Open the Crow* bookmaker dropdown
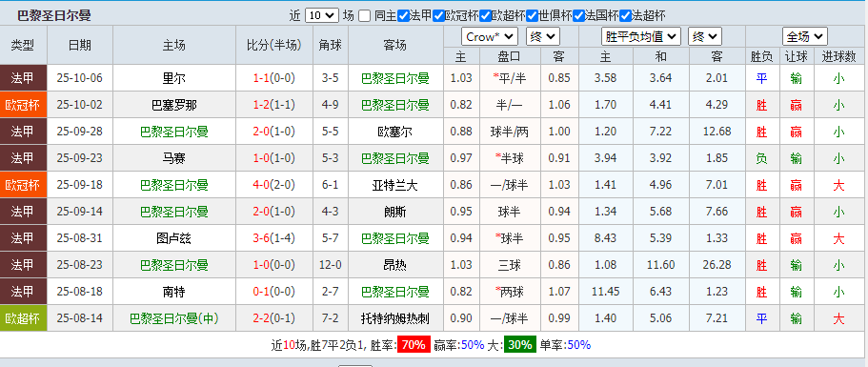 490,37
